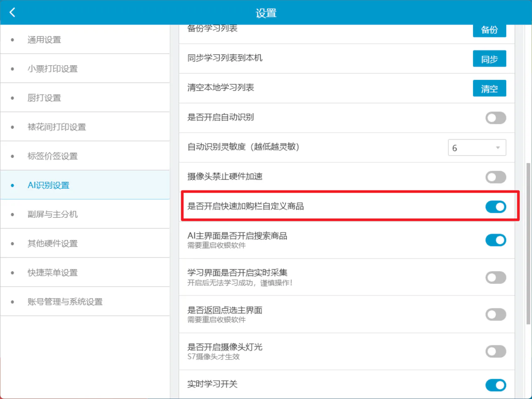The height and width of the screenshot is (399, 532).
Task: Open 副屏与主分机 settings
Action: point(85,214)
